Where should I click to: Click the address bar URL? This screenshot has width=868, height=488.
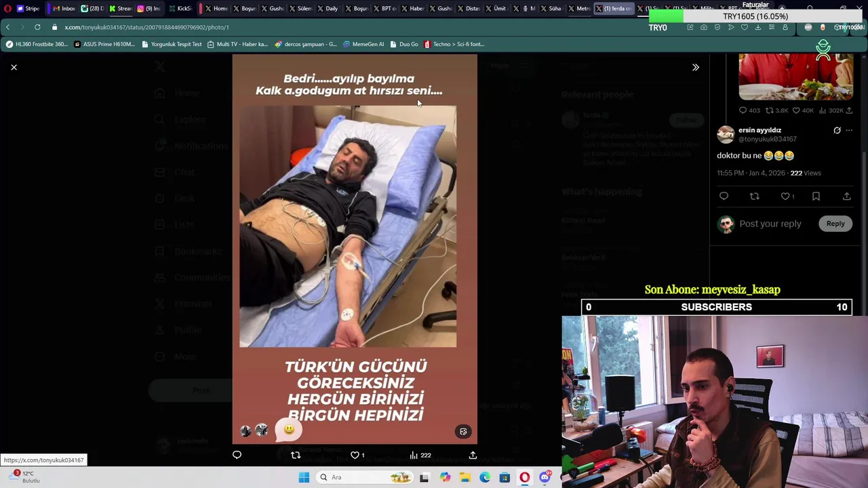(146, 27)
